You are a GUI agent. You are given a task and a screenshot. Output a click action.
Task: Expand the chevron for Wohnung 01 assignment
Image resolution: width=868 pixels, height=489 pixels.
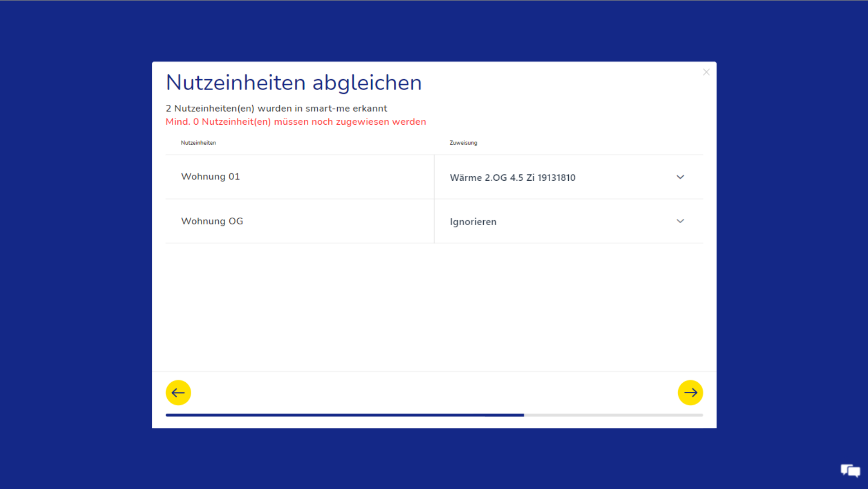[680, 177]
